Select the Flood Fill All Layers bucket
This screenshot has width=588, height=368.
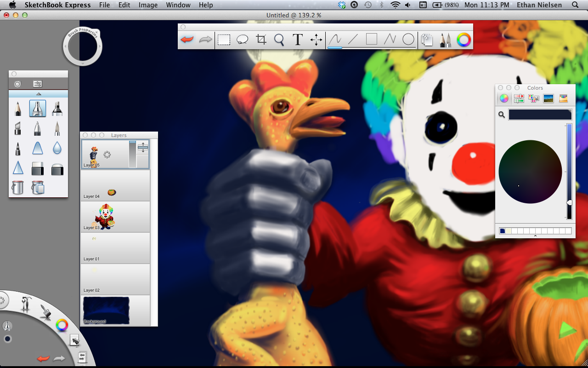point(38,187)
